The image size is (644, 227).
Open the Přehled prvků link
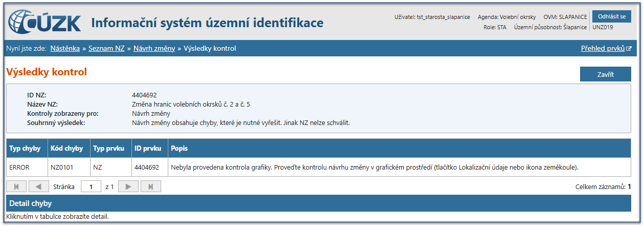[603, 49]
